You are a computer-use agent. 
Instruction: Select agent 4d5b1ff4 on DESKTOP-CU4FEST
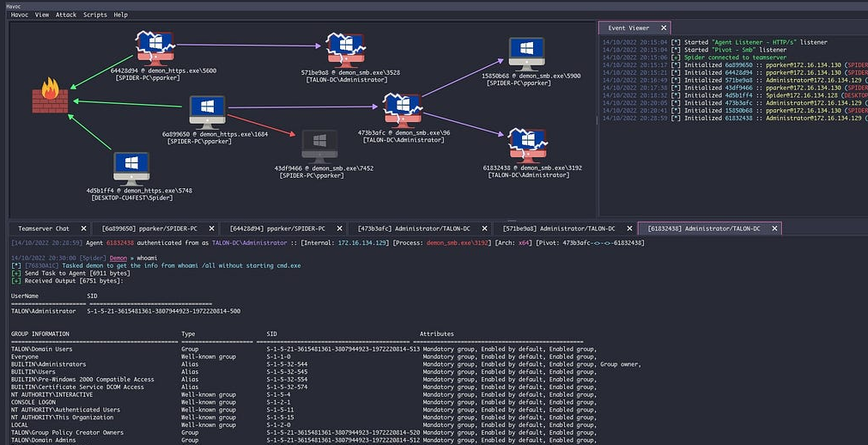[x=131, y=167]
